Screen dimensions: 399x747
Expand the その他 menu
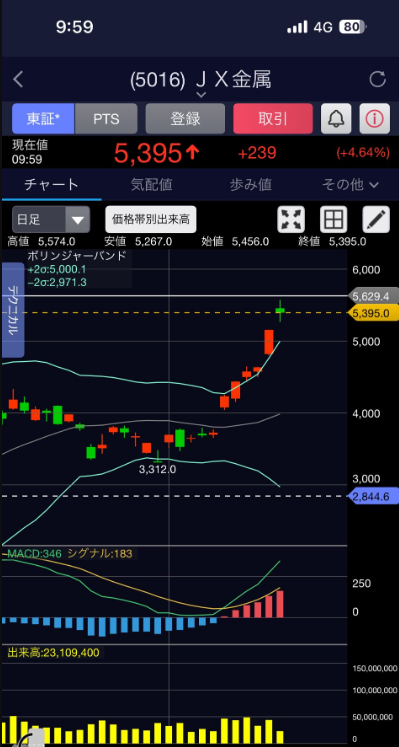tap(350, 184)
